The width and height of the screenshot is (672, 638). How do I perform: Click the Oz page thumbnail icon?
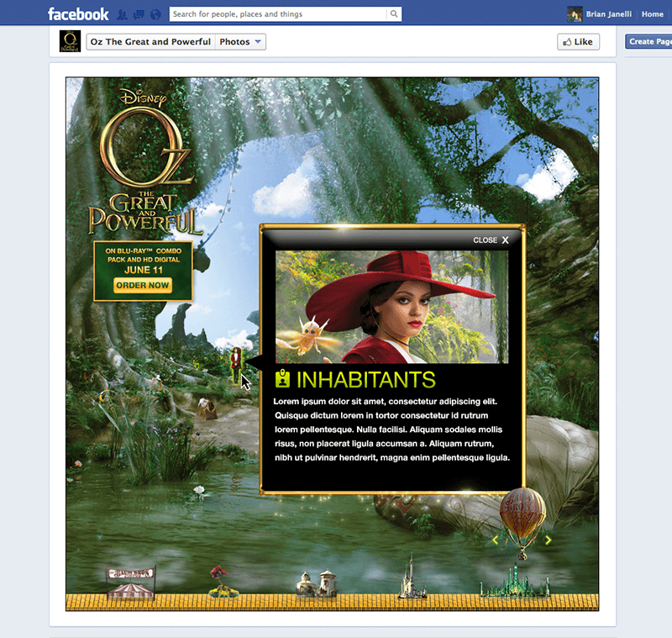[x=70, y=41]
